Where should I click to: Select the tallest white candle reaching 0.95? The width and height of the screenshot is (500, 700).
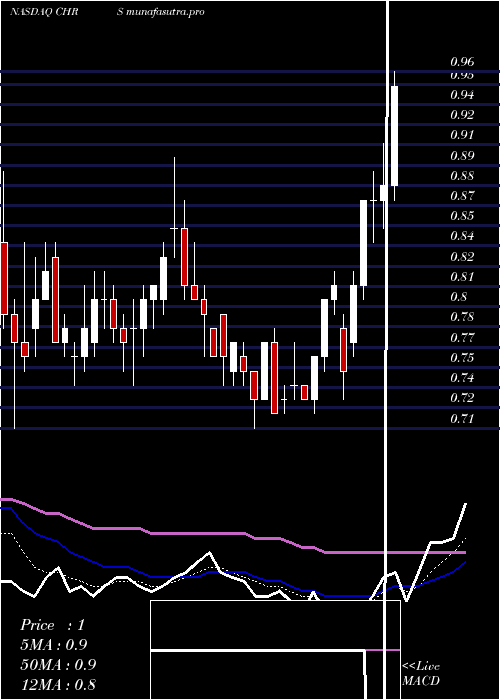coord(394,136)
